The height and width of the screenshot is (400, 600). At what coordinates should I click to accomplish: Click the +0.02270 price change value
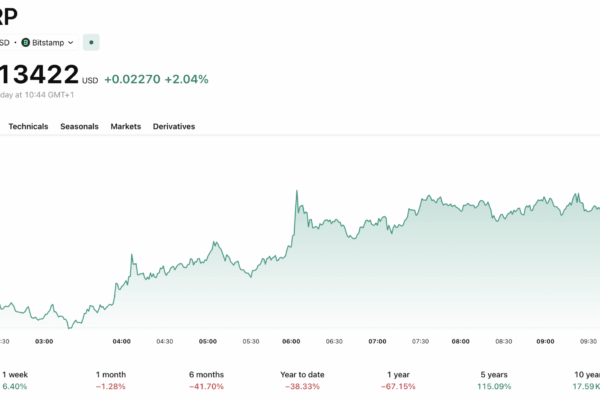pyautogui.click(x=132, y=79)
